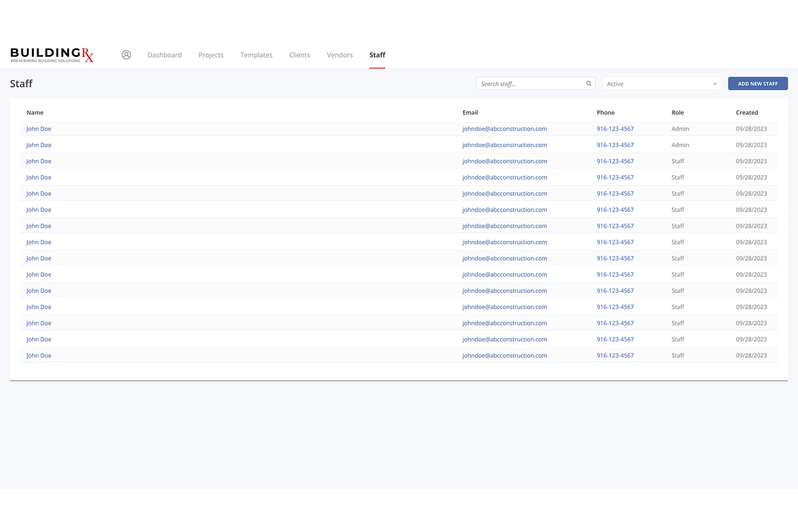Click the email link in the first row
Screen dimensions: 798x532
pos(504,129)
